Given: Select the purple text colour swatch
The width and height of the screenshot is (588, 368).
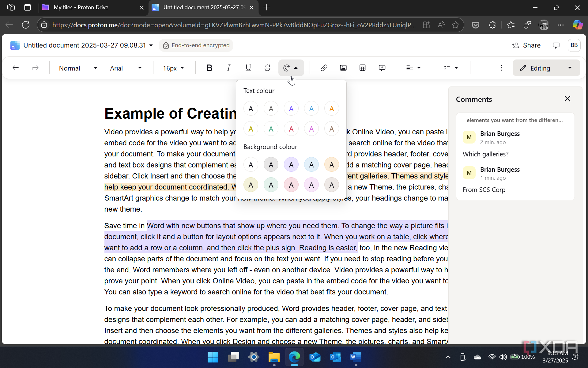Looking at the screenshot, I should click(x=291, y=109).
